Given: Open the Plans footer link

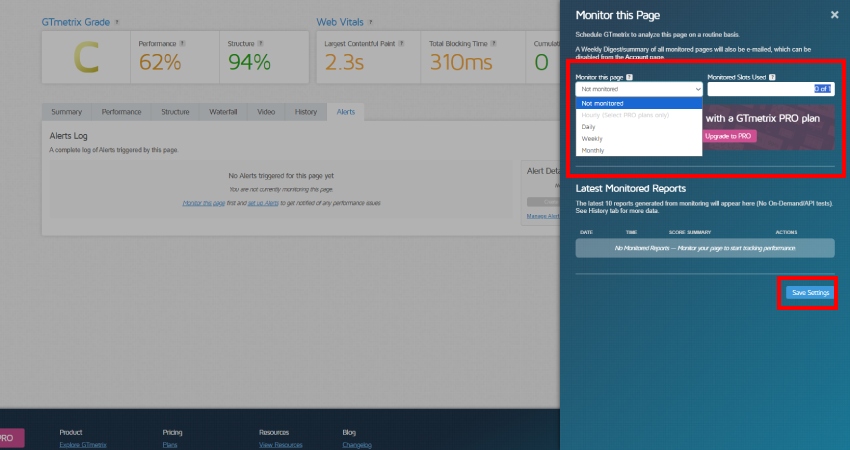Looking at the screenshot, I should [x=170, y=445].
